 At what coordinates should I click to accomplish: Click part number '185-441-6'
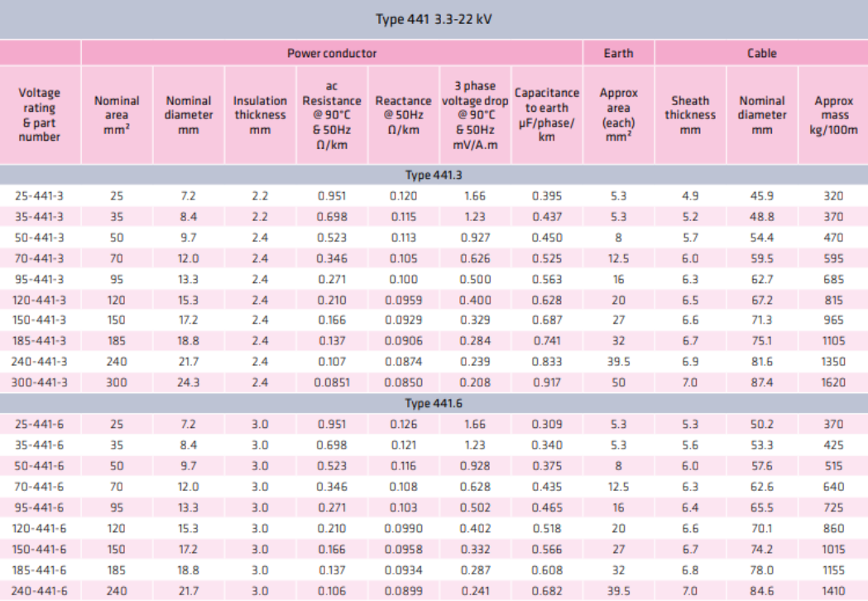coord(39,570)
